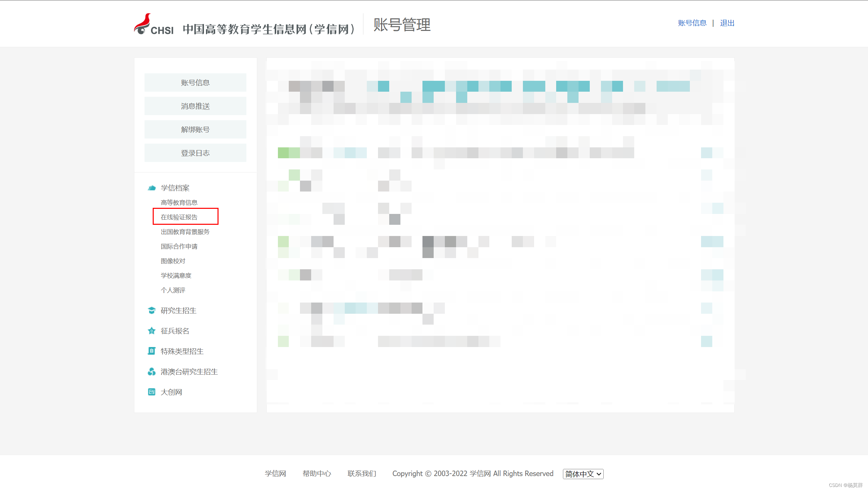Open 个人测评 item
Viewport: 868px width, 491px height.
point(173,290)
